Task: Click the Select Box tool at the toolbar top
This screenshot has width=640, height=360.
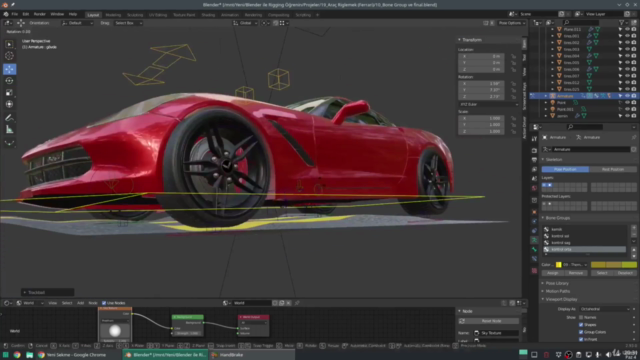Action: click(x=9, y=44)
